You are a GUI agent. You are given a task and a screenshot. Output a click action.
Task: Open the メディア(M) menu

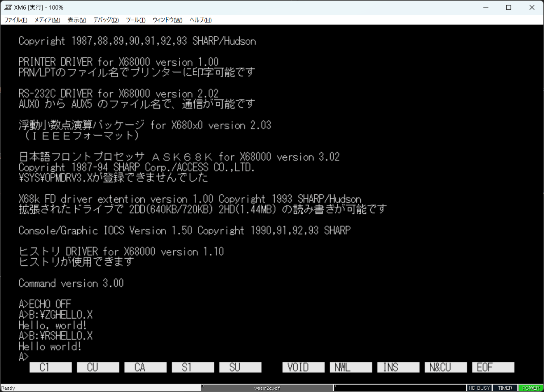(47, 20)
